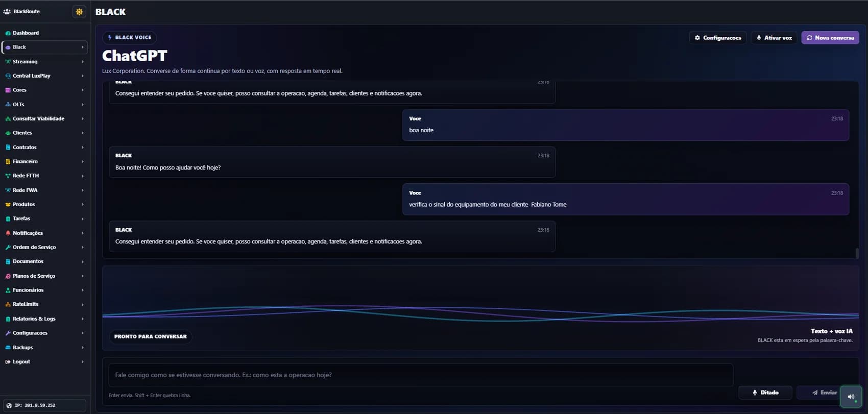Viewport: 868px width, 414px height.
Task: Click the OLTs network icon
Action: click(x=8, y=105)
